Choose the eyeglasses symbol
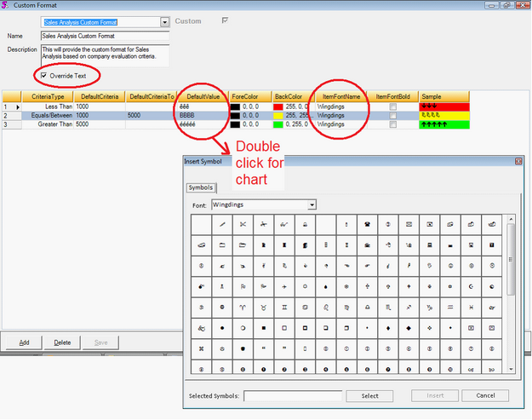532x420 pixels. (x=284, y=224)
